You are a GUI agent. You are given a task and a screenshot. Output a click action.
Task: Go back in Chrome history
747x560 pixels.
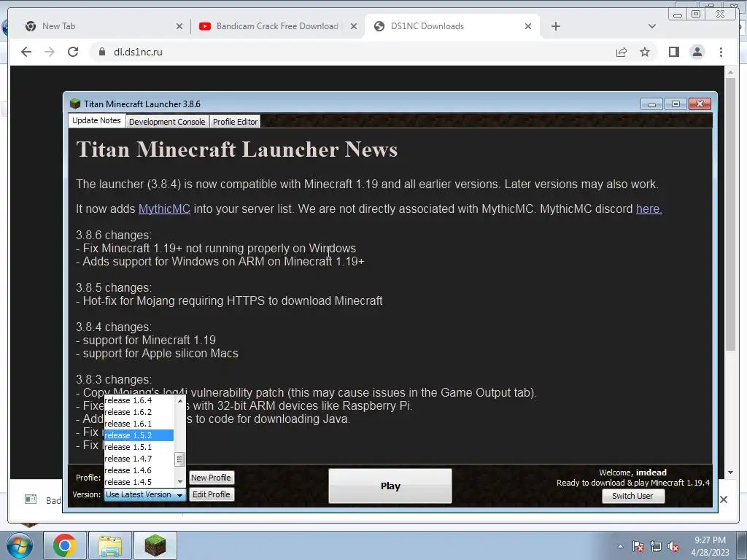pos(26,52)
